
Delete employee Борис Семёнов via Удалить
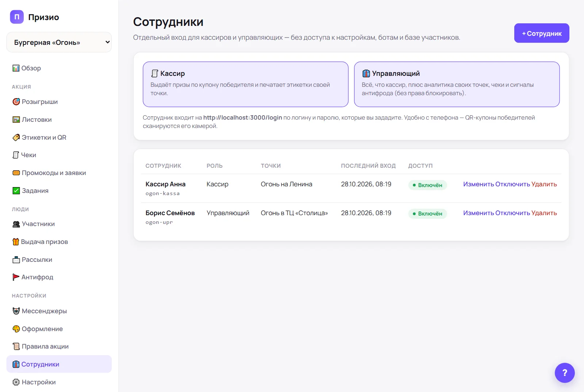(544, 213)
